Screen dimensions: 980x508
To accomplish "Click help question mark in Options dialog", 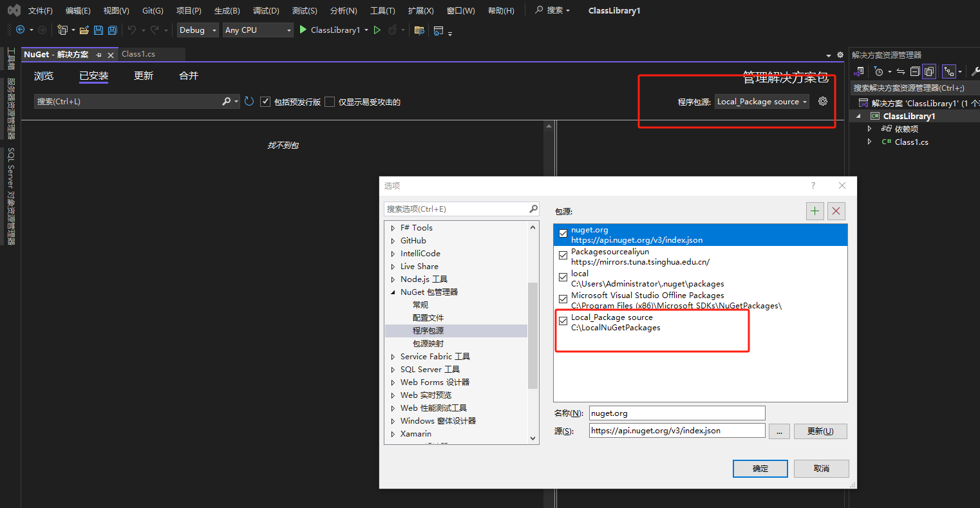I will [x=813, y=185].
